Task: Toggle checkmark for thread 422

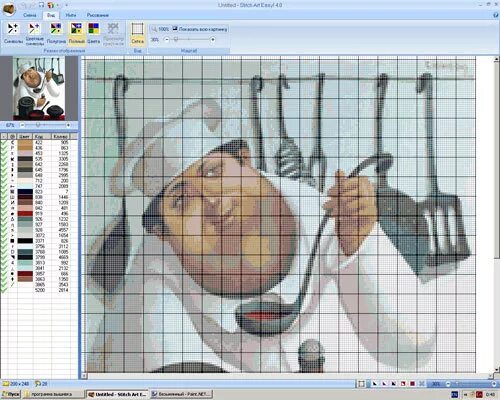Action: pyautogui.click(x=4, y=142)
